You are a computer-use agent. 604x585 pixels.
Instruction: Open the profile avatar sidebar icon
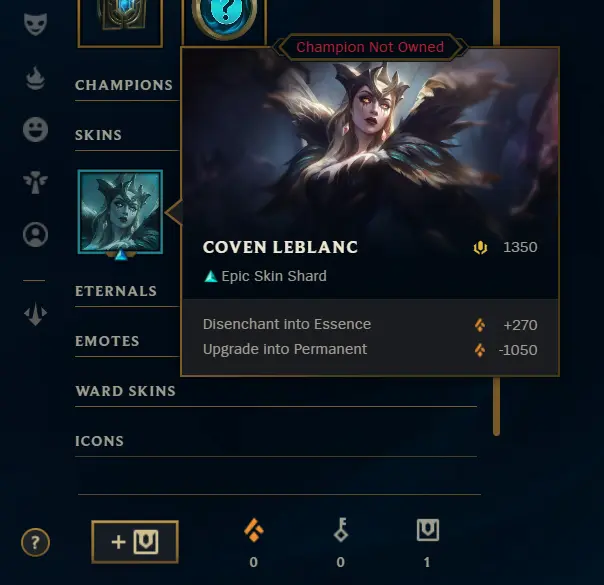(x=35, y=234)
